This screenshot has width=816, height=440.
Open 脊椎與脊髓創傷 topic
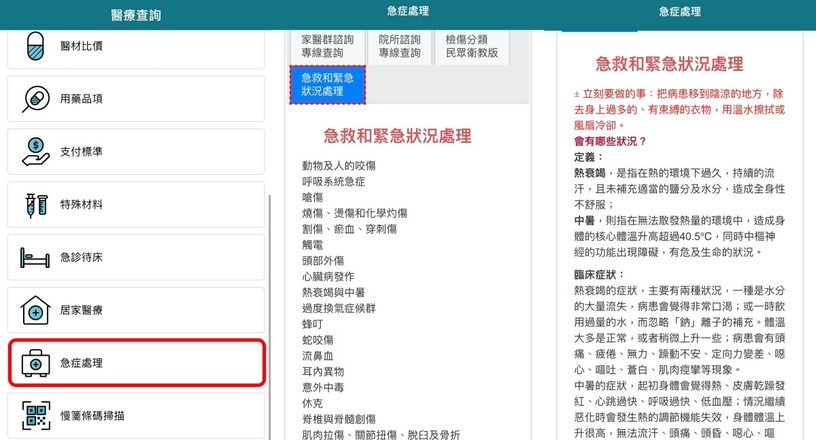pyautogui.click(x=339, y=419)
